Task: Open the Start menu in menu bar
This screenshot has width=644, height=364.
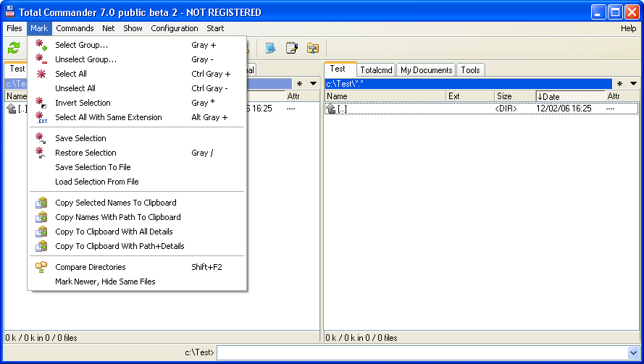Action: [x=215, y=28]
